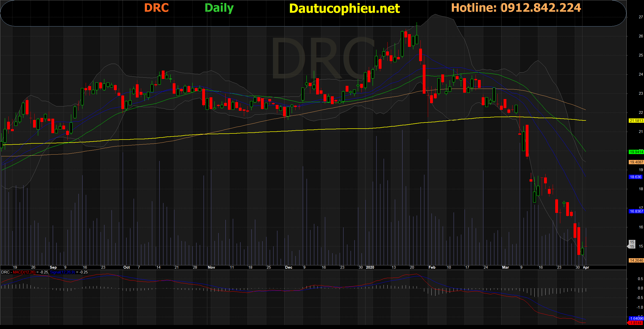This screenshot has width=644, height=329.
Task: Click the blue Signal(12,26,9) indicator label
Action: pos(63,272)
